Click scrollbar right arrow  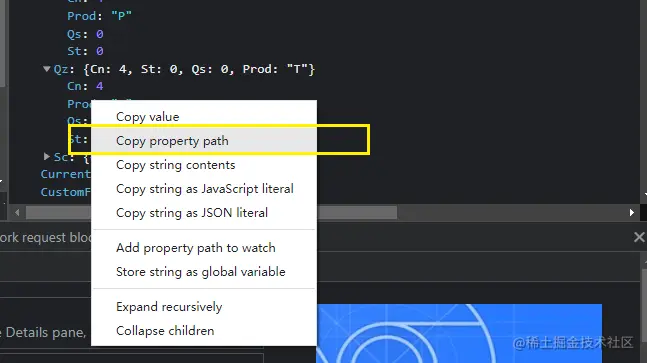(631, 213)
